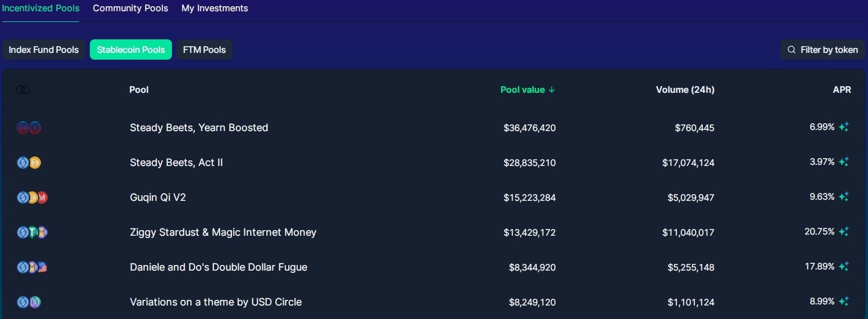Click the APR sparkle icon beside 6.99%

[843, 127]
